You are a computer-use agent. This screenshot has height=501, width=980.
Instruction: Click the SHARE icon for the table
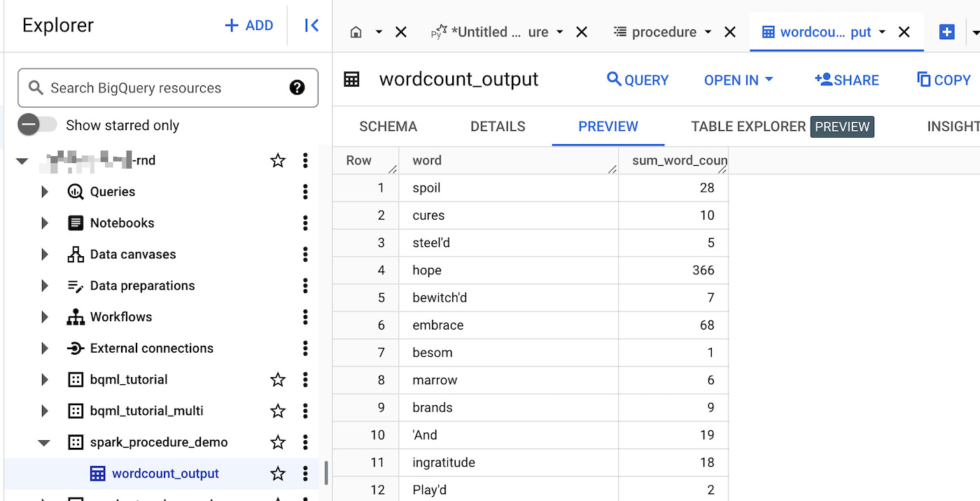tap(846, 80)
